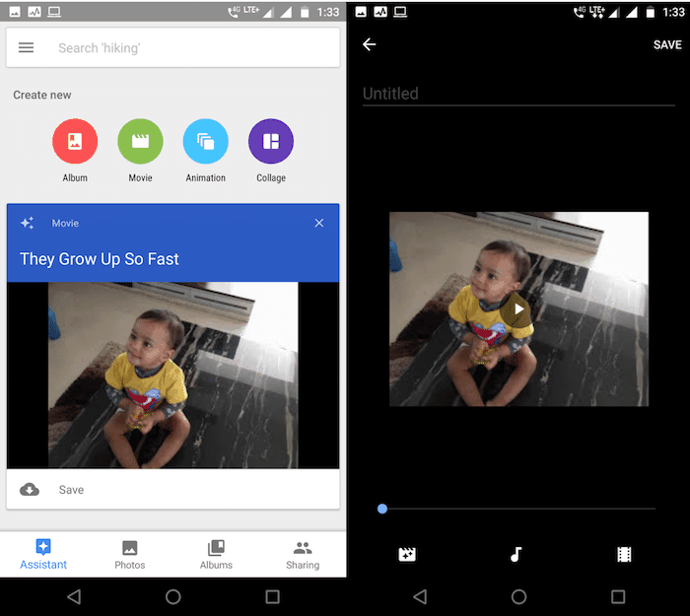
Task: Tap the left phone's Android back button
Action: pyautogui.click(x=74, y=596)
